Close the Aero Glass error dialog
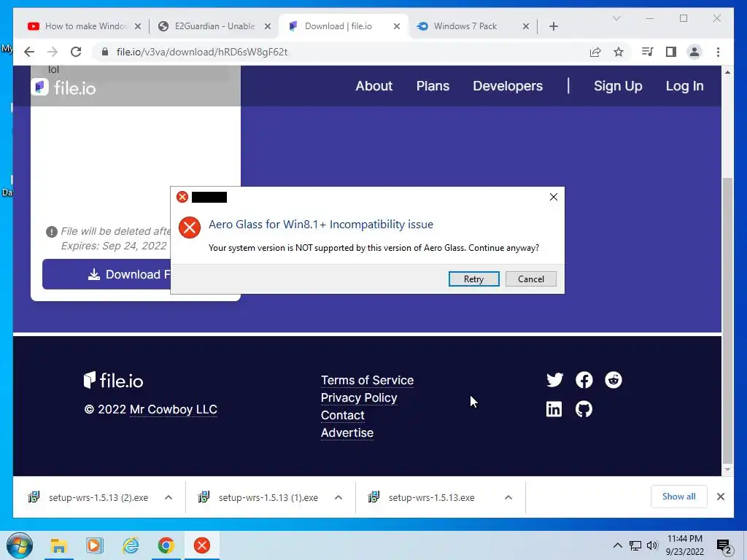Viewport: 747px width, 560px height. click(553, 197)
